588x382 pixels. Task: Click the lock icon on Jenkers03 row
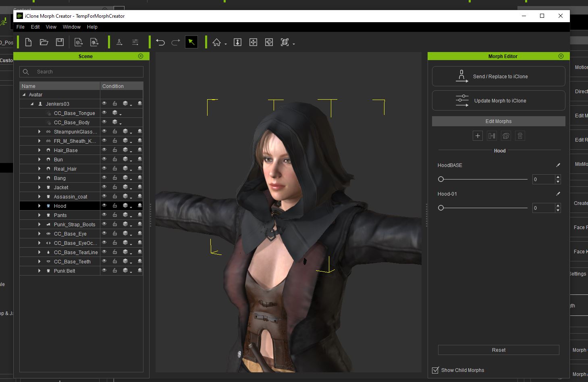click(115, 104)
